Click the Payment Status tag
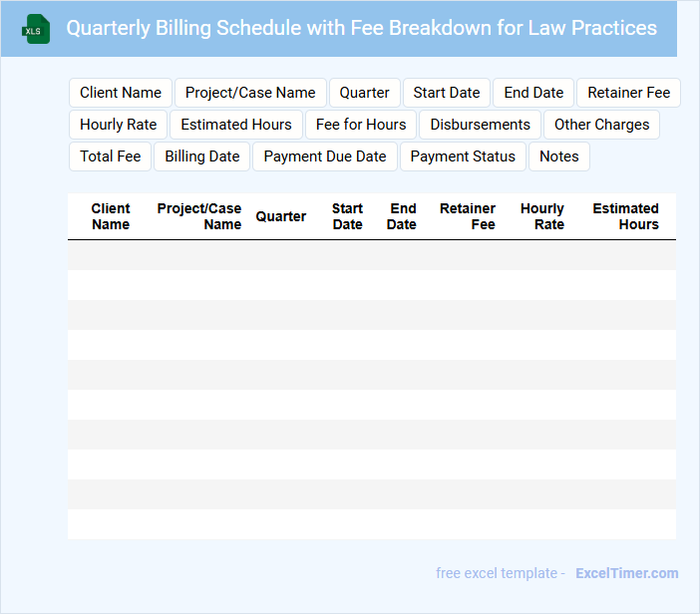700x614 pixels. pyautogui.click(x=463, y=156)
